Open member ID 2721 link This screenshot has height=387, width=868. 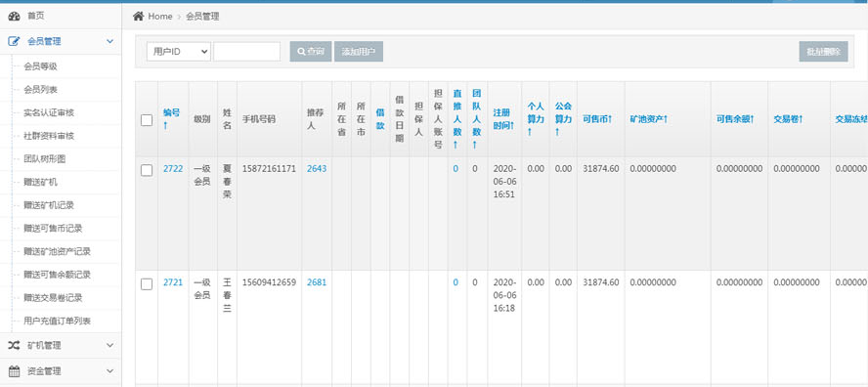point(173,282)
